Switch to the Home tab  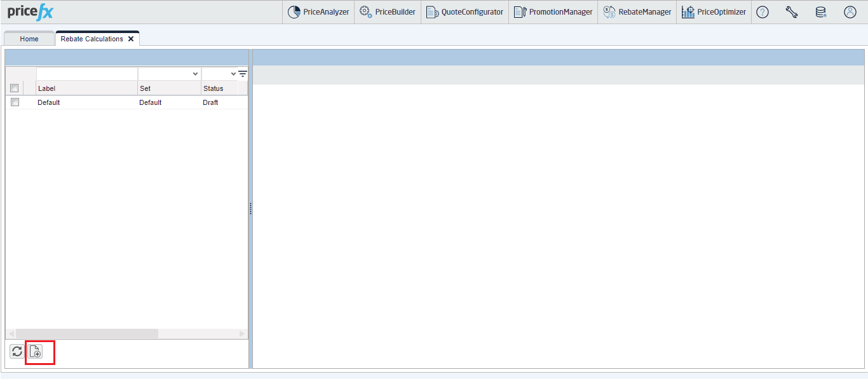click(29, 39)
